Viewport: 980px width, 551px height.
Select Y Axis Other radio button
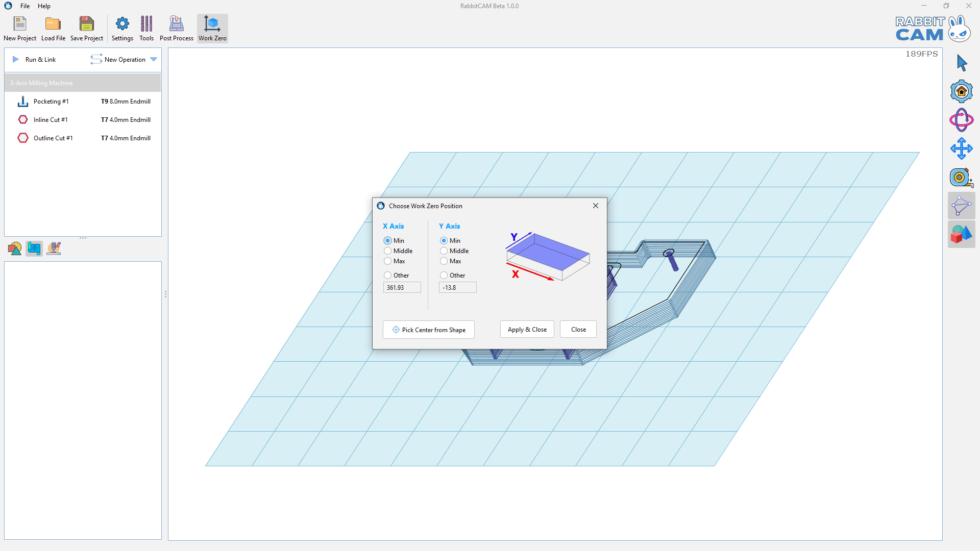point(444,275)
